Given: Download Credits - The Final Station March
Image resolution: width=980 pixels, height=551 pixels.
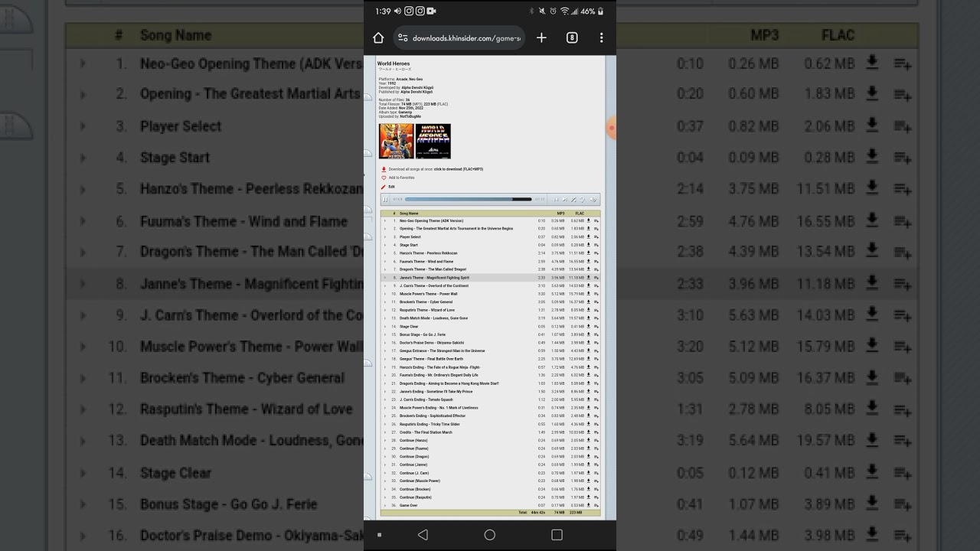Looking at the screenshot, I should [589, 432].
